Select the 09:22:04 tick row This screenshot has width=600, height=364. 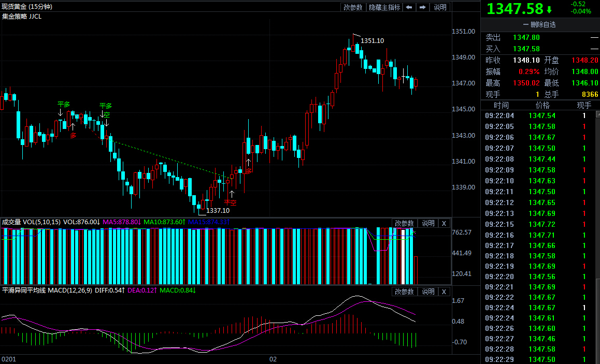pyautogui.click(x=538, y=115)
